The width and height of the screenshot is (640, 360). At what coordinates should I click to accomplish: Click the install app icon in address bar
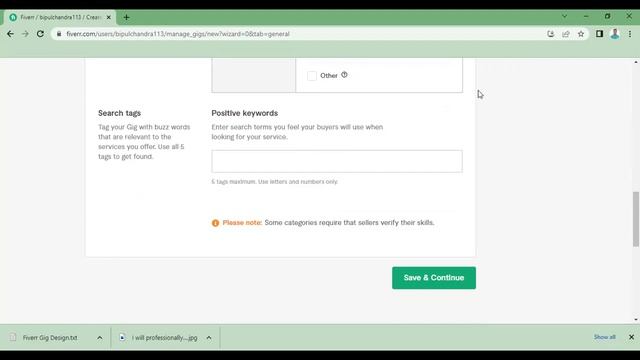[x=551, y=34]
